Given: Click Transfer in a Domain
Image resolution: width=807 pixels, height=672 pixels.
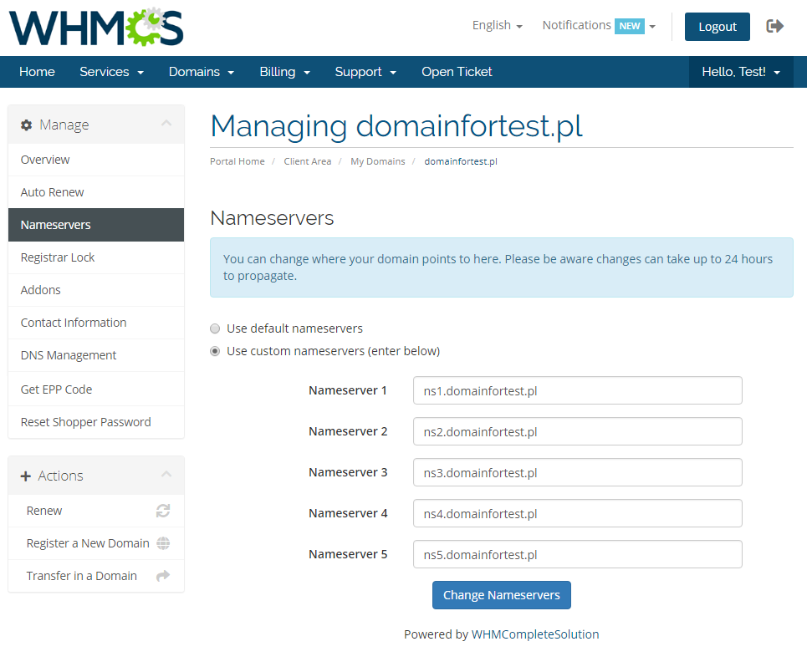Looking at the screenshot, I should coord(96,576).
